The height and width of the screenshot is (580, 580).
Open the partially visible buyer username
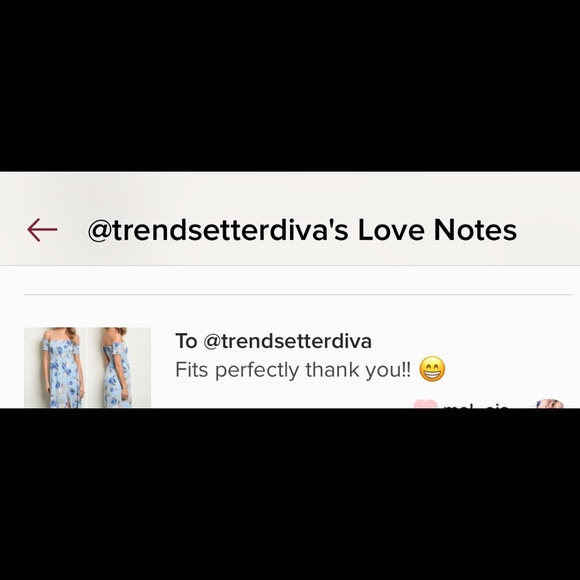[x=476, y=406]
